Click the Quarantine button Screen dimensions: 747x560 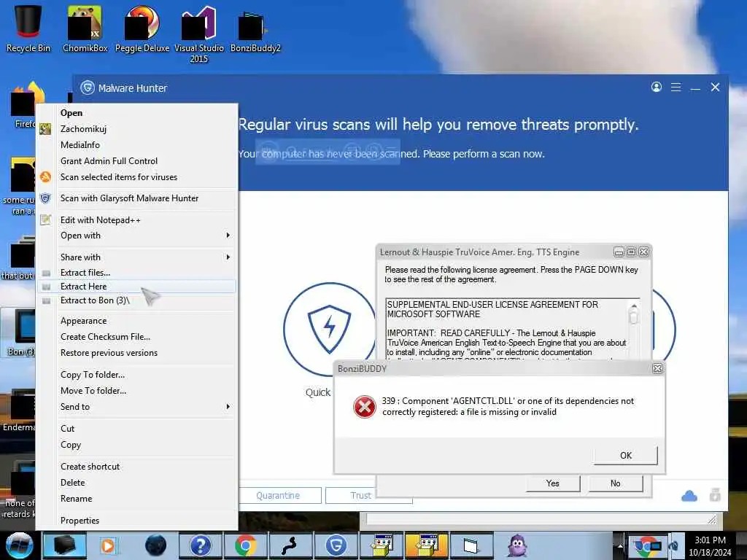pyautogui.click(x=278, y=495)
